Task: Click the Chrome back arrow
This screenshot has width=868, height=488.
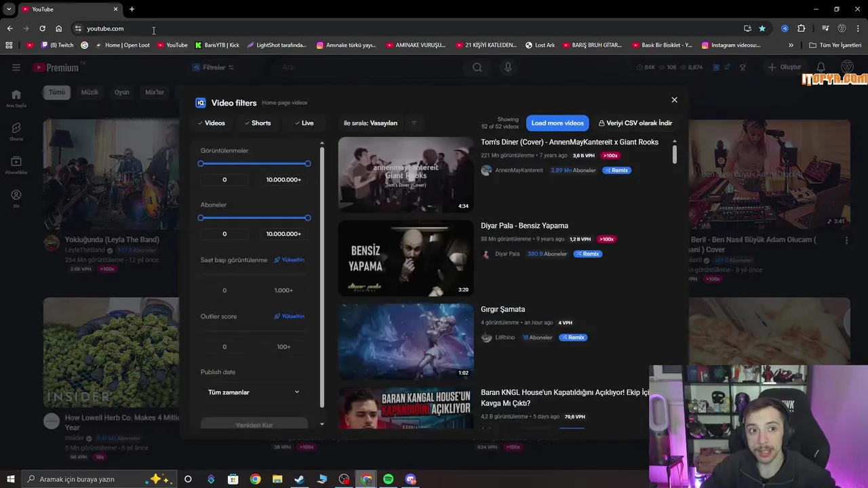Action: (x=9, y=28)
